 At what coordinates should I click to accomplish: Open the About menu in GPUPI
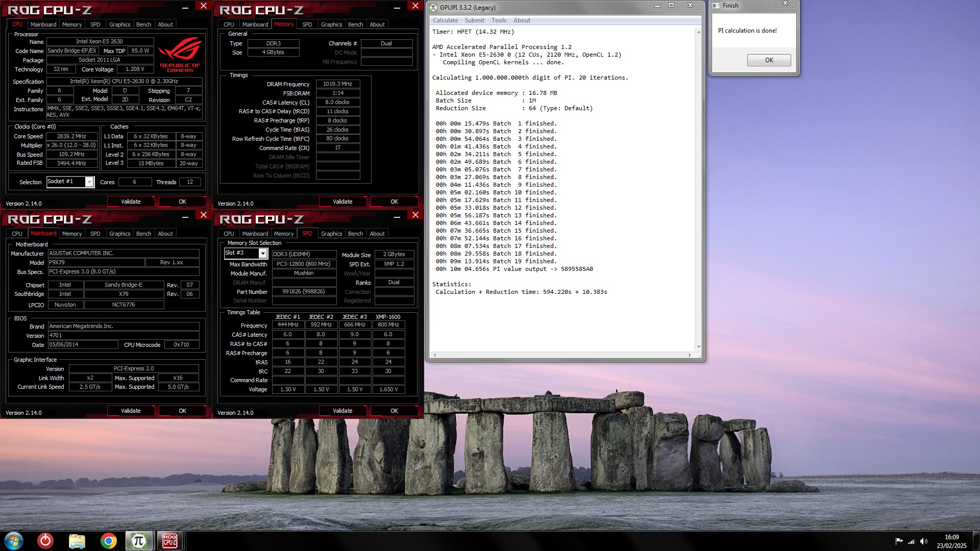point(522,20)
